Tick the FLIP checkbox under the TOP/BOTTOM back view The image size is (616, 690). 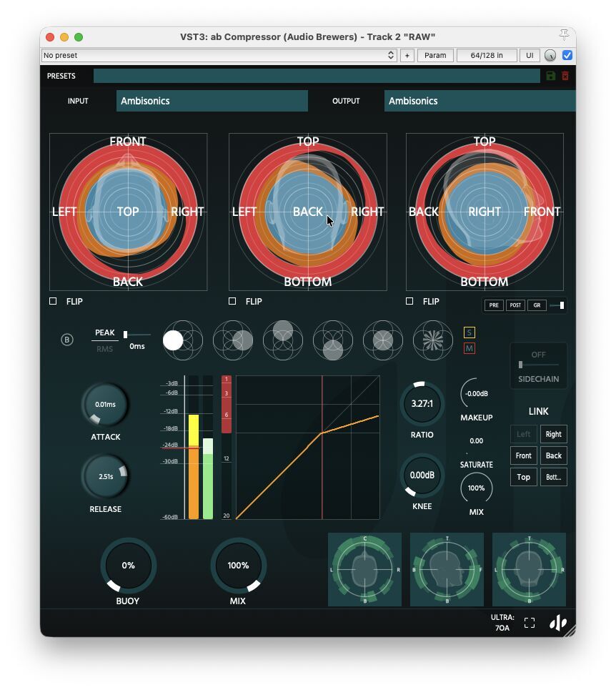point(232,301)
